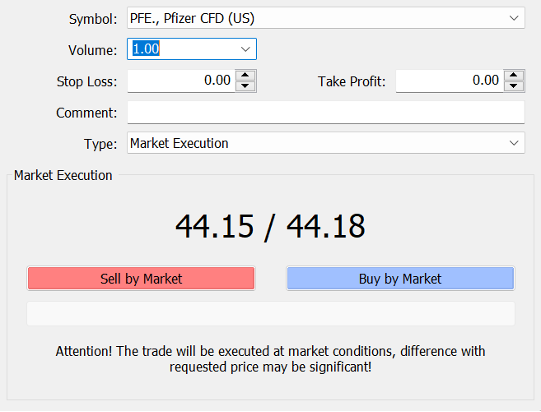Decrease Stop Loss with down arrow
Image resolution: width=541 pixels, height=412 pixels.
[x=245, y=86]
